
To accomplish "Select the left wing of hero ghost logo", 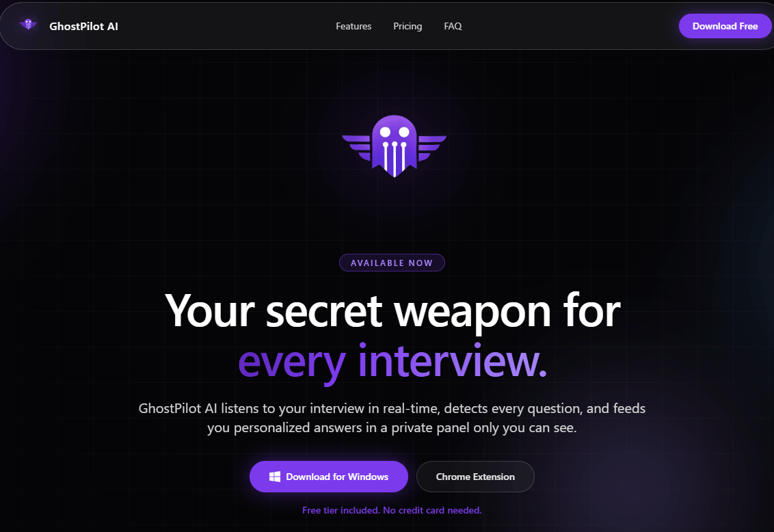I will (x=356, y=148).
